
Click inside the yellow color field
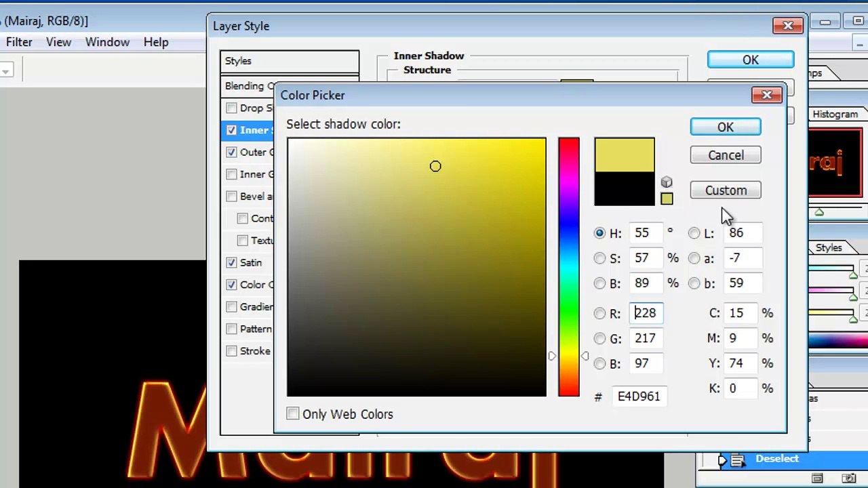coord(416,267)
